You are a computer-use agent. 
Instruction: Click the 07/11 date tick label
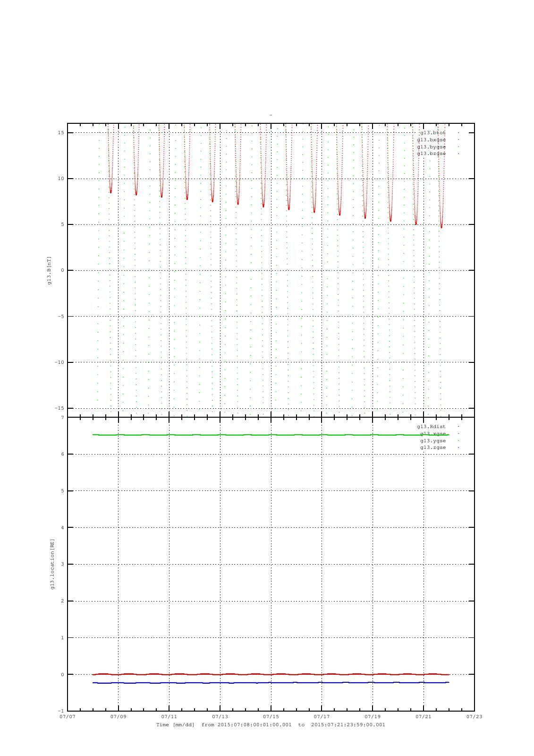click(169, 717)
